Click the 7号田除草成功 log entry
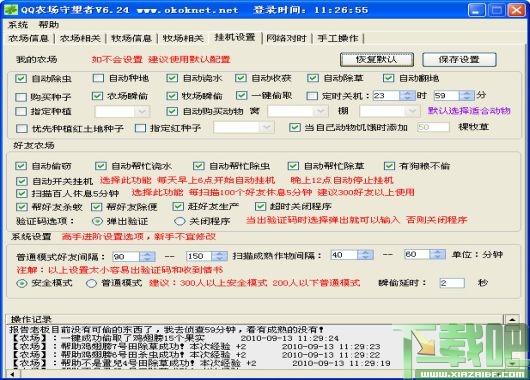Viewport: 530px width, 380px height. pos(195,347)
